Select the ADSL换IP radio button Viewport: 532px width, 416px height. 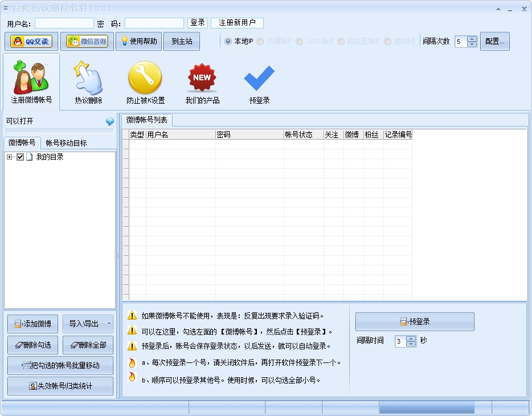[299, 42]
